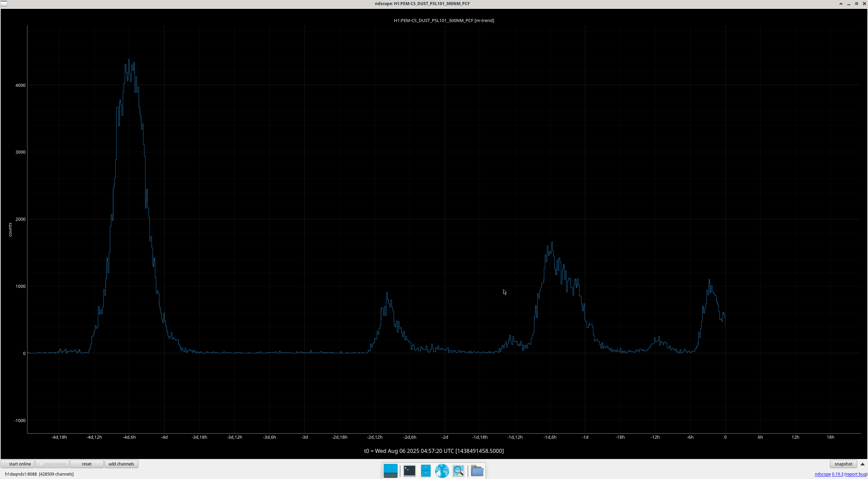Click the y-axis tick label 3000

click(20, 152)
